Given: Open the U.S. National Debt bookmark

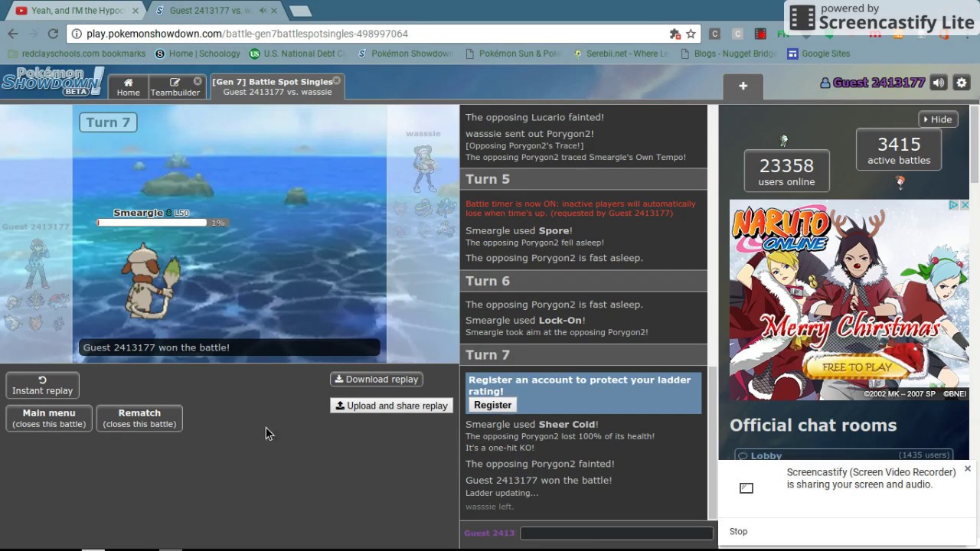Looking at the screenshot, I should click(x=298, y=54).
